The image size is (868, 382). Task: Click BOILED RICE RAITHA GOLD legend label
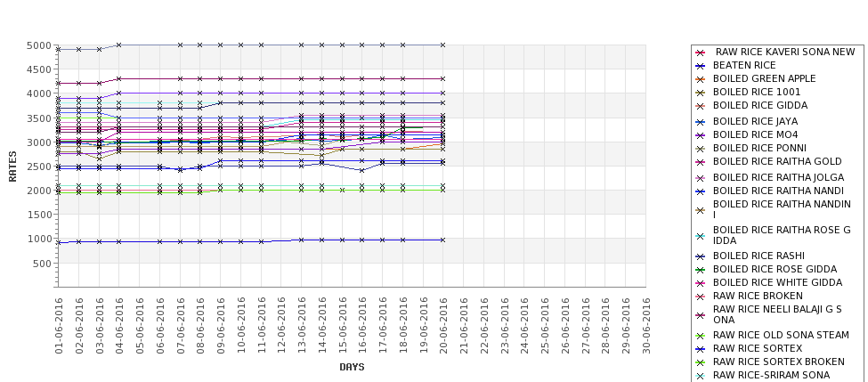click(x=777, y=161)
